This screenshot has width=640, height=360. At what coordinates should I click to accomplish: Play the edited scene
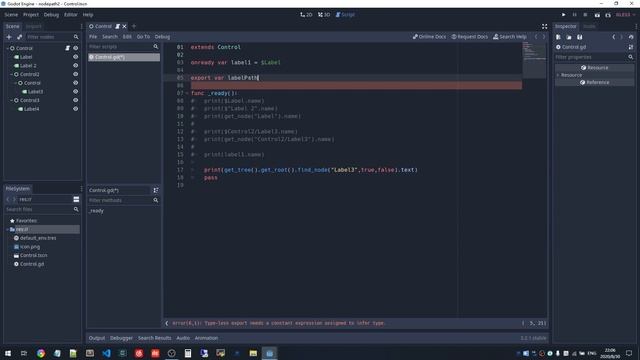[597, 15]
